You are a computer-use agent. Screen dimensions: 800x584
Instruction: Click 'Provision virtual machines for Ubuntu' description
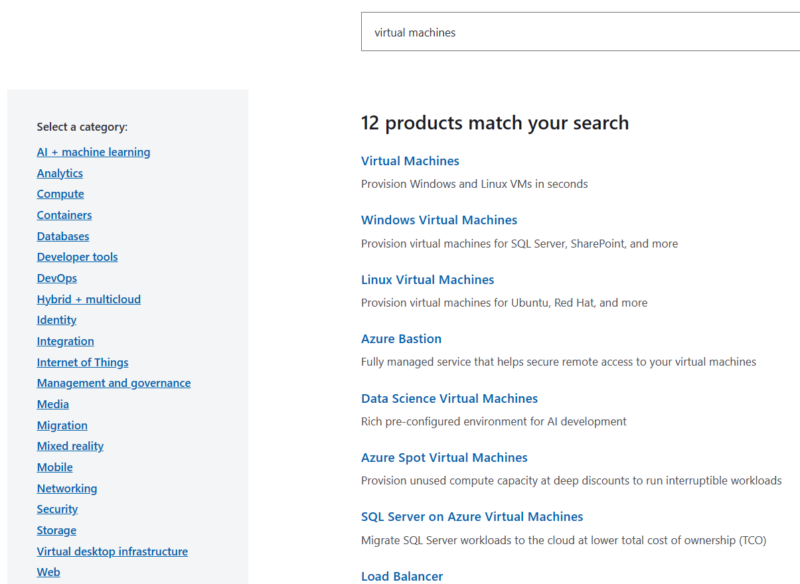tap(504, 303)
